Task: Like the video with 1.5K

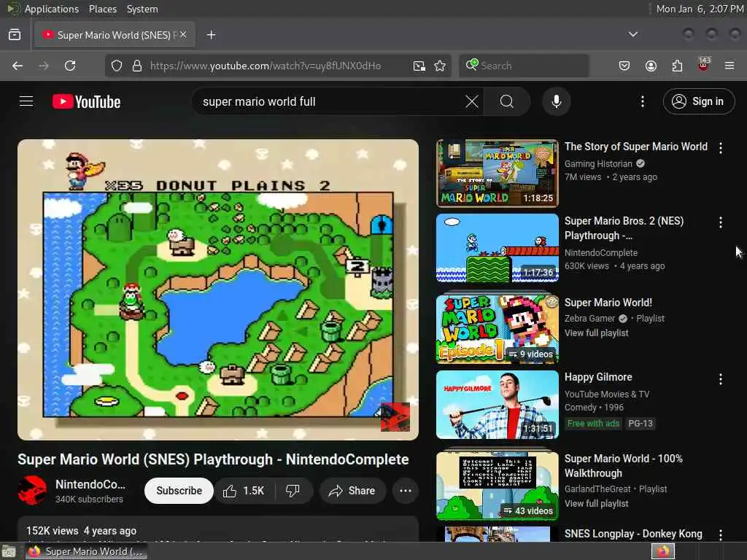Action: click(x=244, y=491)
